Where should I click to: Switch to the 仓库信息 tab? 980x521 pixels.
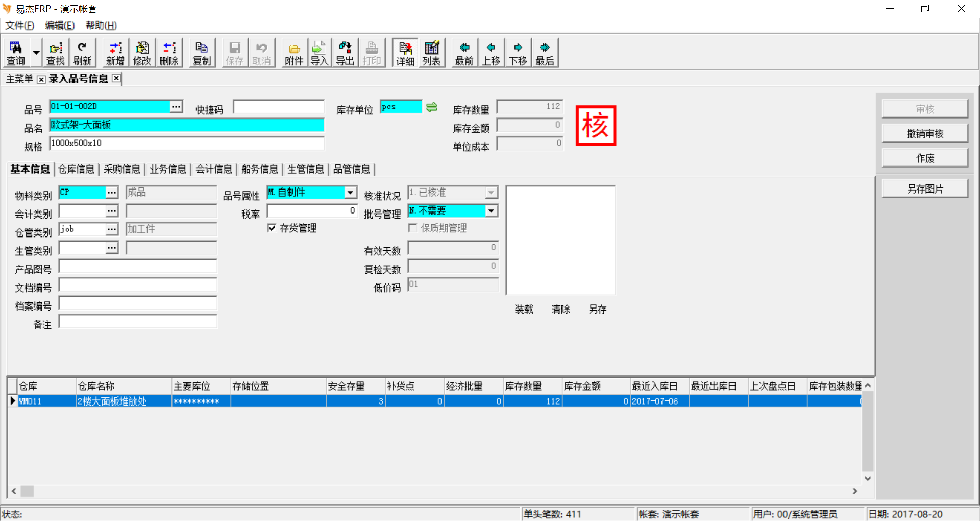(76, 169)
